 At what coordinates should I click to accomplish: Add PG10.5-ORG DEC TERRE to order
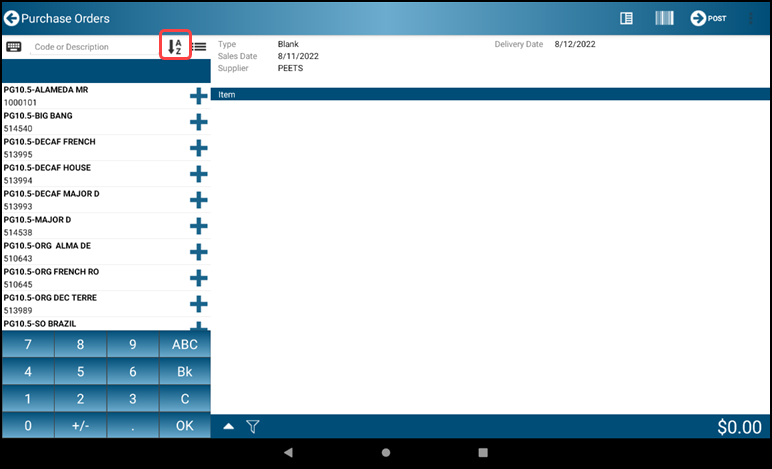198,304
